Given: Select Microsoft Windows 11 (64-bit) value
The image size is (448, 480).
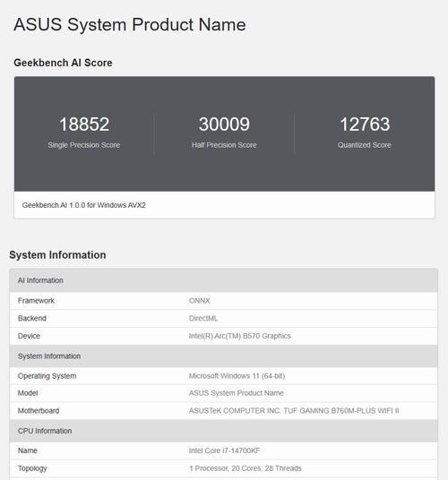Looking at the screenshot, I should (x=237, y=376).
